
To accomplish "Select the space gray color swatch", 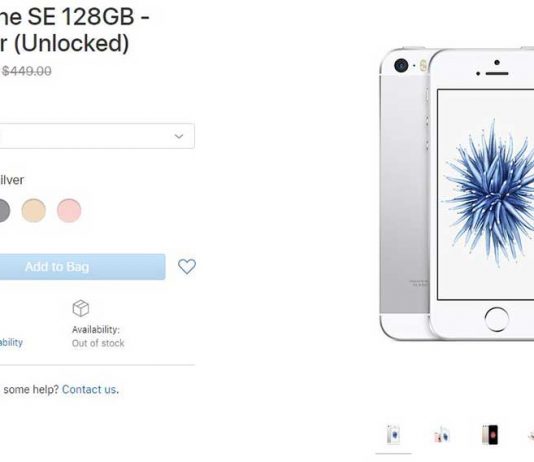I will point(3,211).
